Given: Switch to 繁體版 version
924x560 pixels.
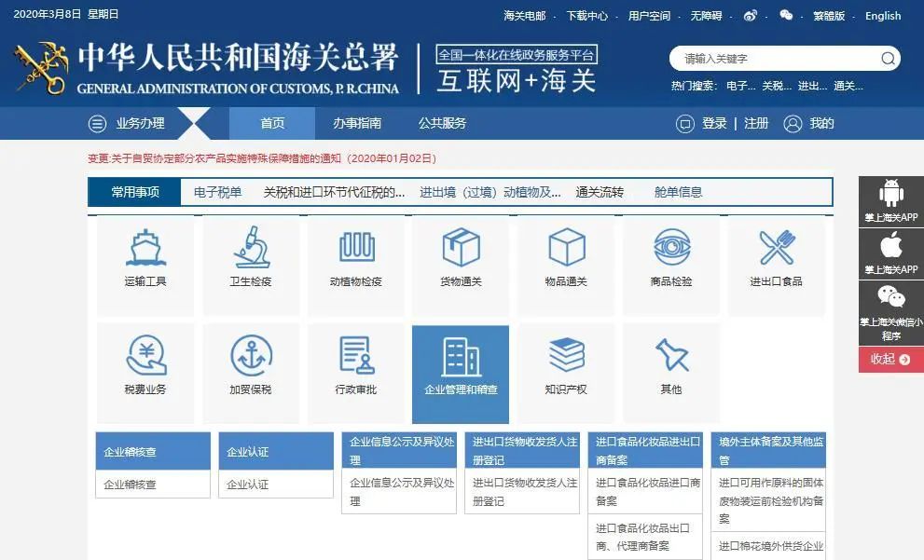Looking at the screenshot, I should click(829, 16).
